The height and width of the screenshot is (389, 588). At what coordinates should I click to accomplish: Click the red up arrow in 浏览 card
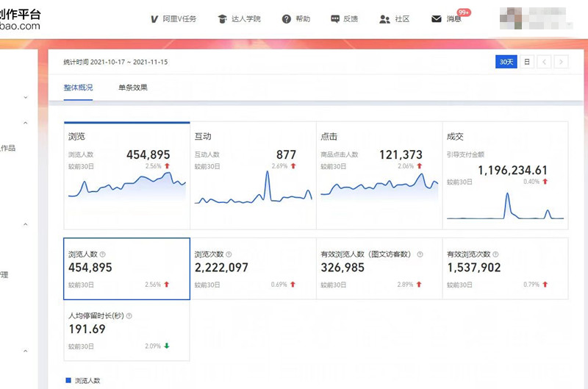[167, 165]
